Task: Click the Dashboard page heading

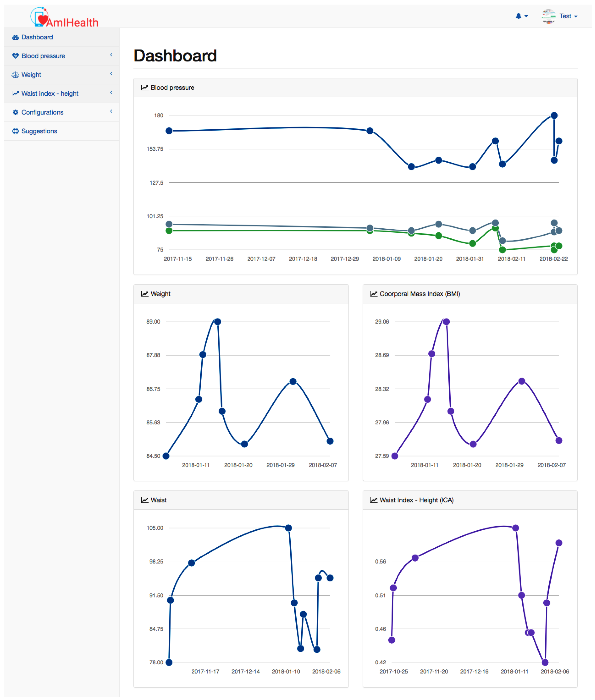Action: [x=175, y=56]
